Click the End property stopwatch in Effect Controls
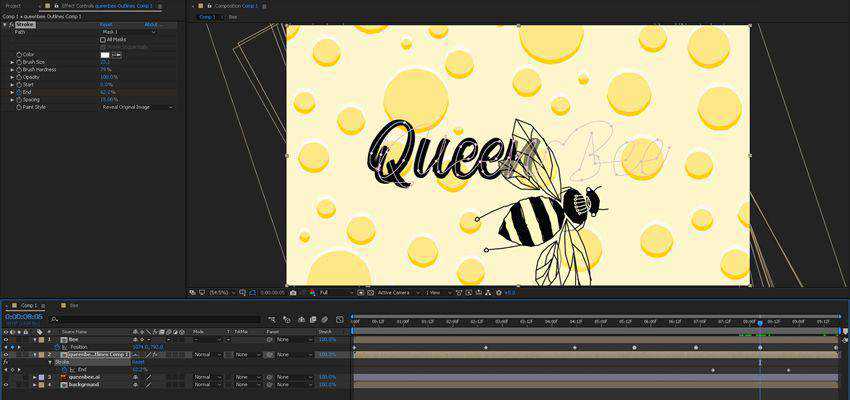850x400 pixels. pos(18,92)
